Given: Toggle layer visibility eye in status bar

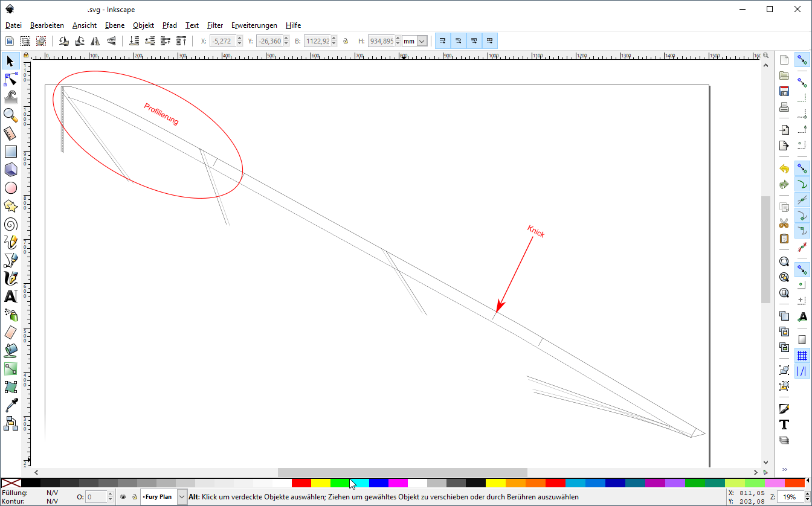Looking at the screenshot, I should 123,497.
